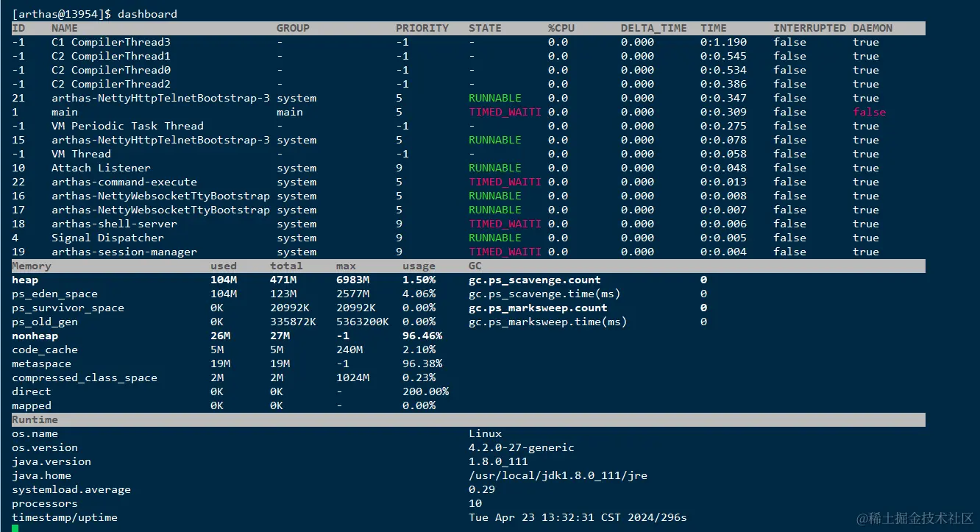This screenshot has height=532, width=980.
Task: Click the INTERRUPTED column header
Action: (x=809, y=28)
